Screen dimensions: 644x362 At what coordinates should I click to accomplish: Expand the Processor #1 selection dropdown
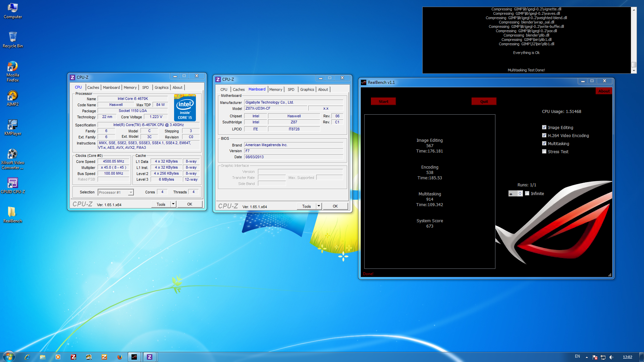click(131, 192)
